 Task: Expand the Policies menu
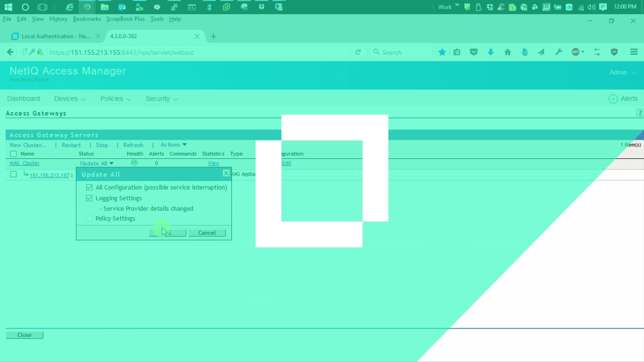click(116, 99)
